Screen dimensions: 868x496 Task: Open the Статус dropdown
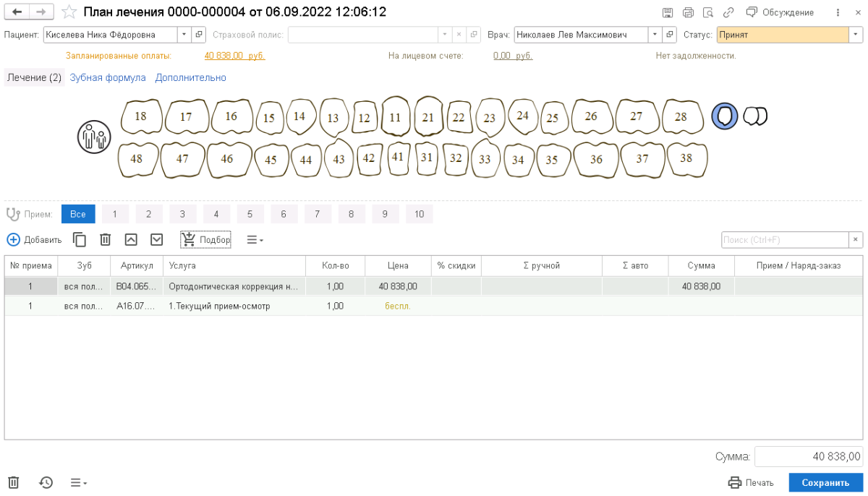coord(856,35)
